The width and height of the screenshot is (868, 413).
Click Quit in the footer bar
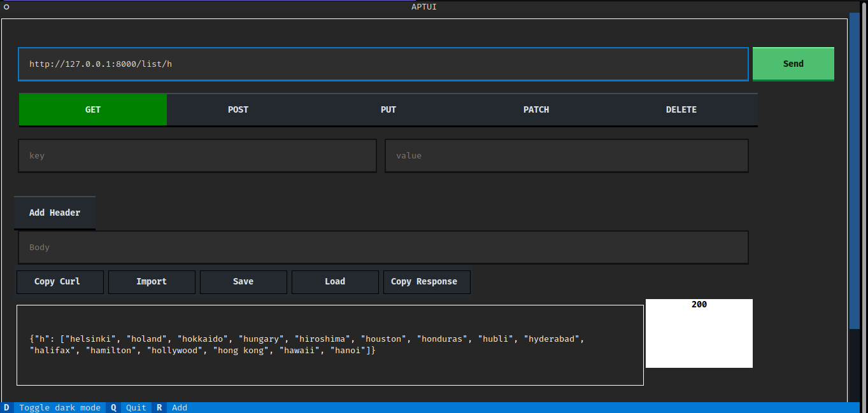click(136, 407)
